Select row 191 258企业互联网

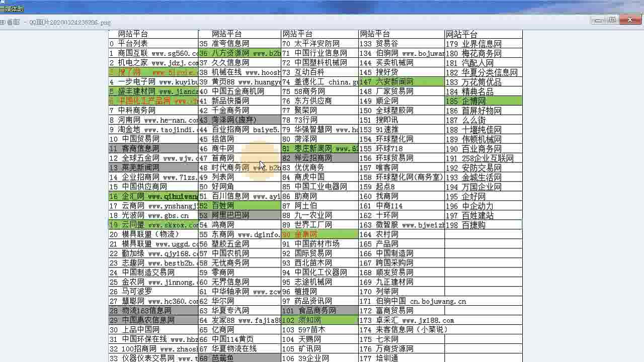coord(484,158)
